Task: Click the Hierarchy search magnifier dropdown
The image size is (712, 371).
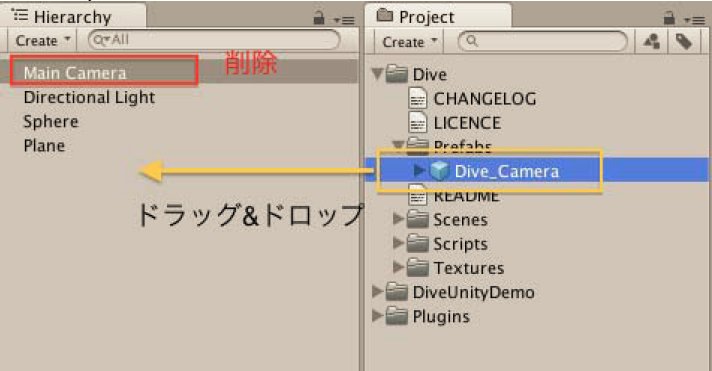Action: (101, 40)
